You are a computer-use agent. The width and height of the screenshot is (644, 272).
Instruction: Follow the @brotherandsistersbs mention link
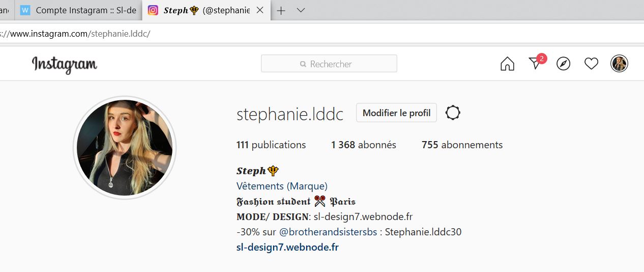pyautogui.click(x=328, y=232)
